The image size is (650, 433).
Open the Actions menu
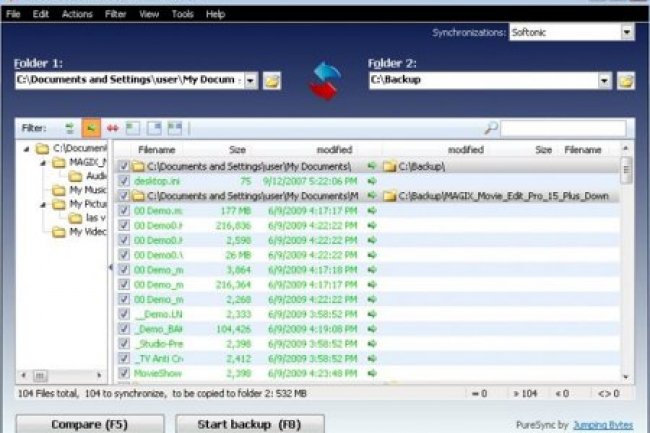tap(77, 14)
